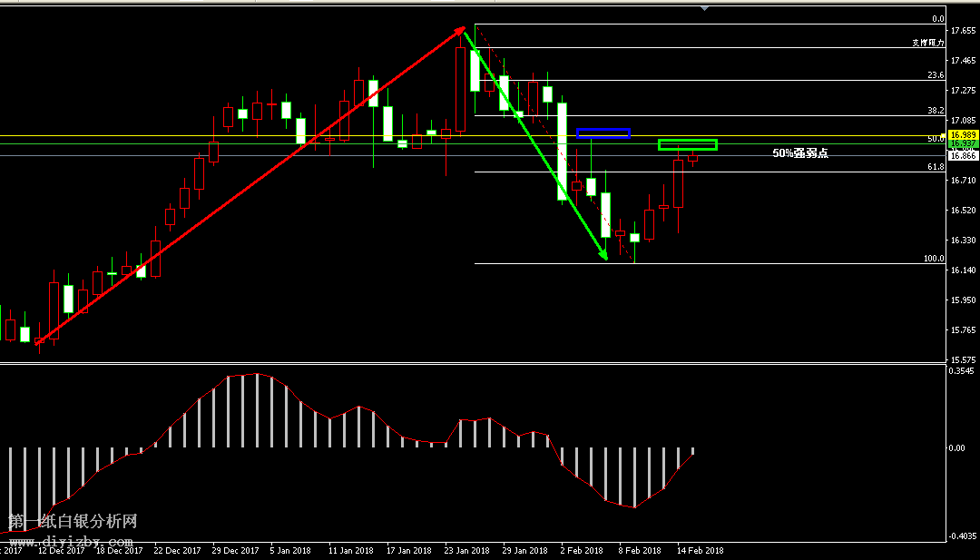Click the head of the green downtrend arrow

pos(603,257)
